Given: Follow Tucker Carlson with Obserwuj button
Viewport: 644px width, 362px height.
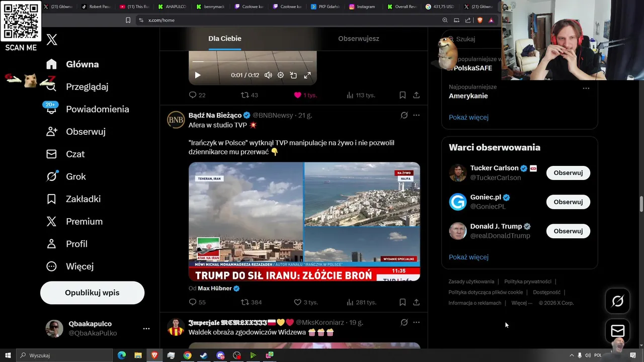Looking at the screenshot, I should click(x=568, y=173).
